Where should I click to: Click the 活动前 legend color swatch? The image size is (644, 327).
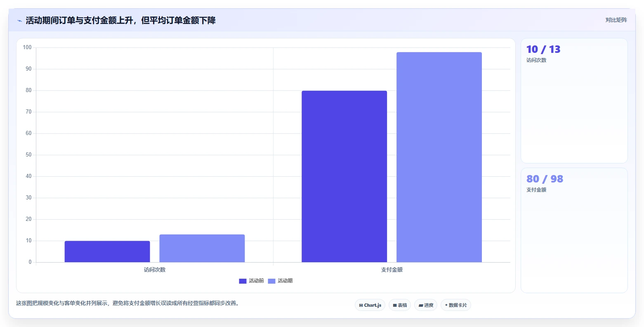coord(243,281)
